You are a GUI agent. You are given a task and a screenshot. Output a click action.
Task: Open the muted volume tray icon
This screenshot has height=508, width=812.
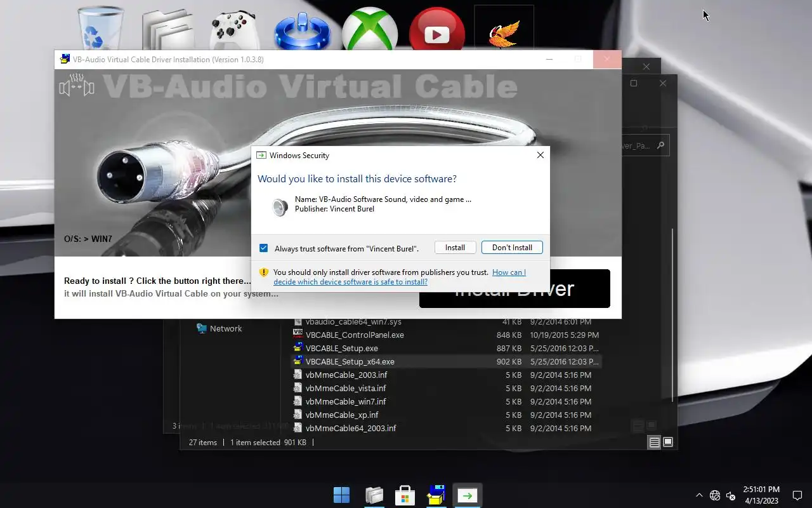point(731,495)
